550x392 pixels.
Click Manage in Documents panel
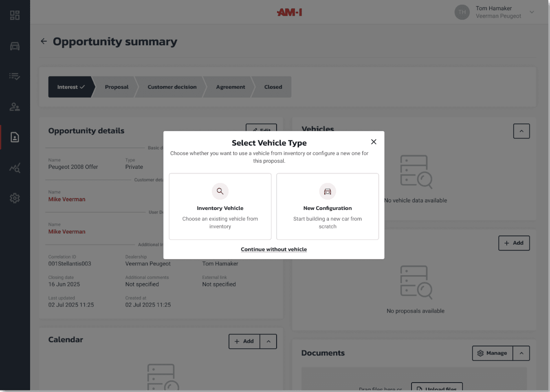click(493, 353)
